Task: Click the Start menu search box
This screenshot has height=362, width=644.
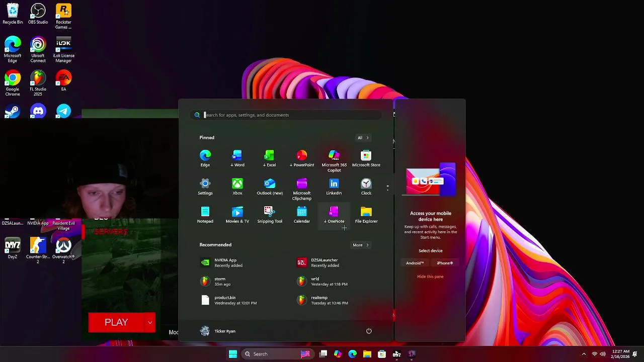Action: [287, 115]
